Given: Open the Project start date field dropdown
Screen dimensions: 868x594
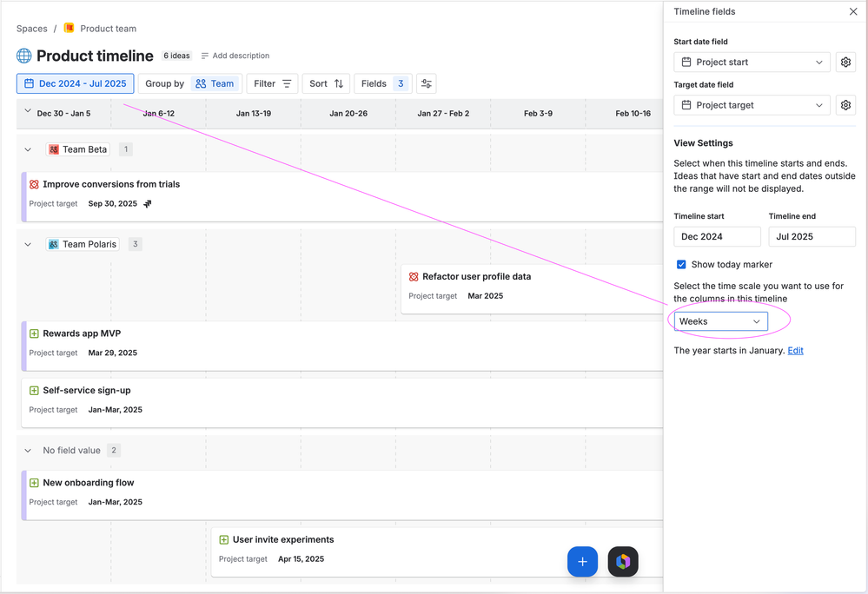Looking at the screenshot, I should pyautogui.click(x=752, y=62).
